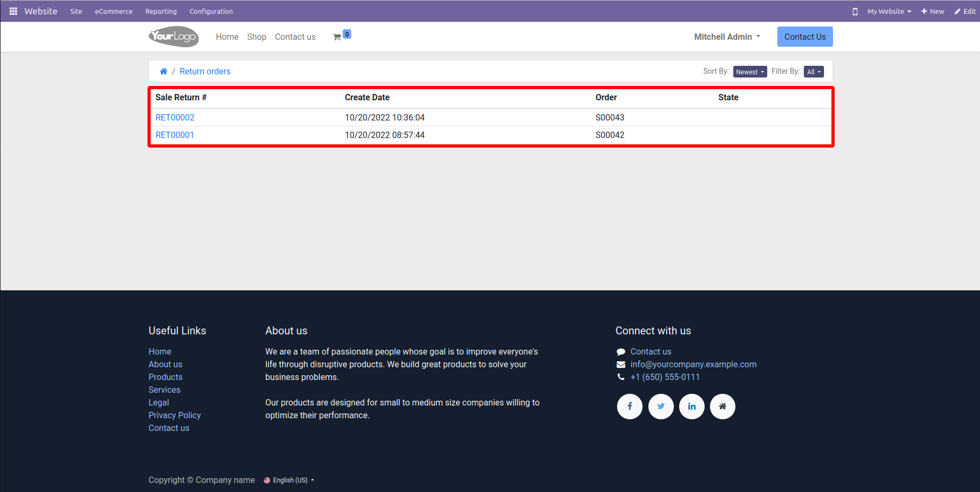Open the Facebook social icon
This screenshot has width=980, height=492.
630,407
